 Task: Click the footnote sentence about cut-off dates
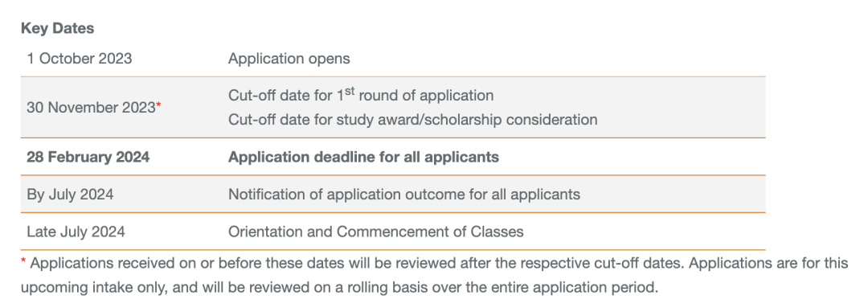[359, 264]
